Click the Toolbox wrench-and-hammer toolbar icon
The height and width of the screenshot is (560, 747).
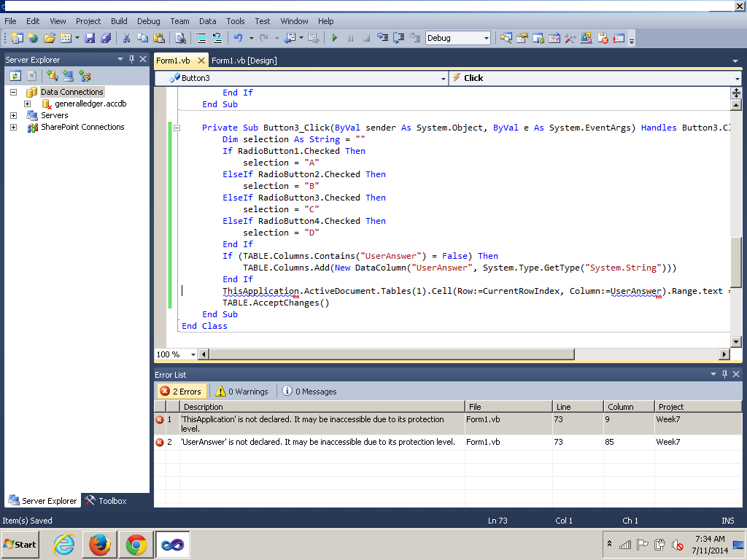click(570, 38)
